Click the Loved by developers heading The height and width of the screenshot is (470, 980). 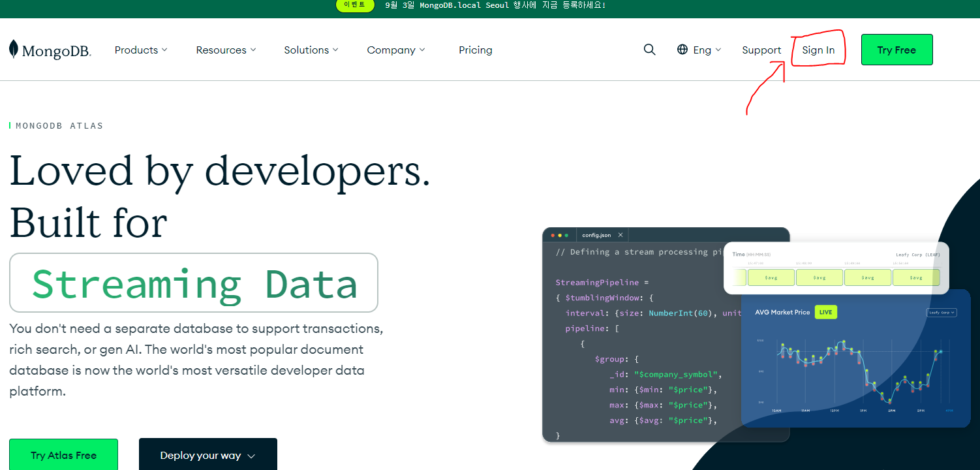[220, 172]
